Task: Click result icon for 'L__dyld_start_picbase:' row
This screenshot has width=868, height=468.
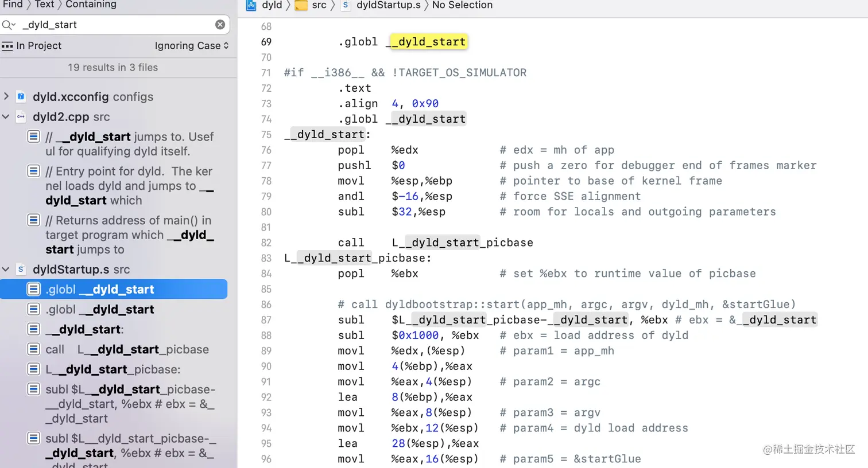Action: point(34,369)
